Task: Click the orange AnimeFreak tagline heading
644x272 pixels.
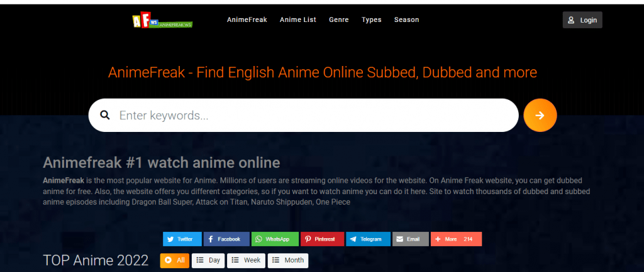Action: click(x=323, y=73)
